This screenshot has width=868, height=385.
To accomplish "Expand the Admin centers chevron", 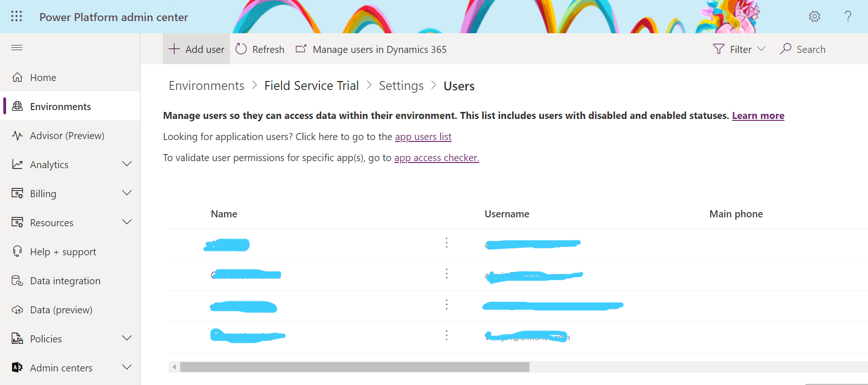I will point(127,367).
